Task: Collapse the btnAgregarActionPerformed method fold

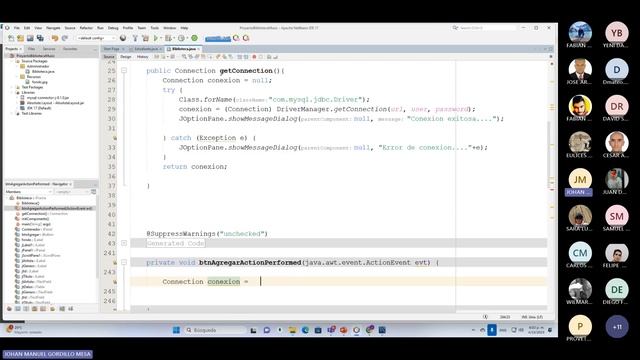Action: [x=124, y=262]
